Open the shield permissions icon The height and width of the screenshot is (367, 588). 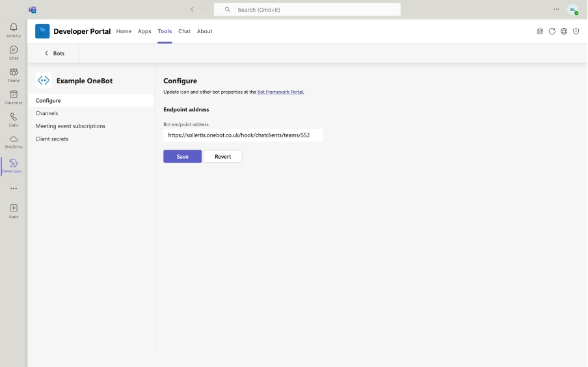pyautogui.click(x=576, y=31)
